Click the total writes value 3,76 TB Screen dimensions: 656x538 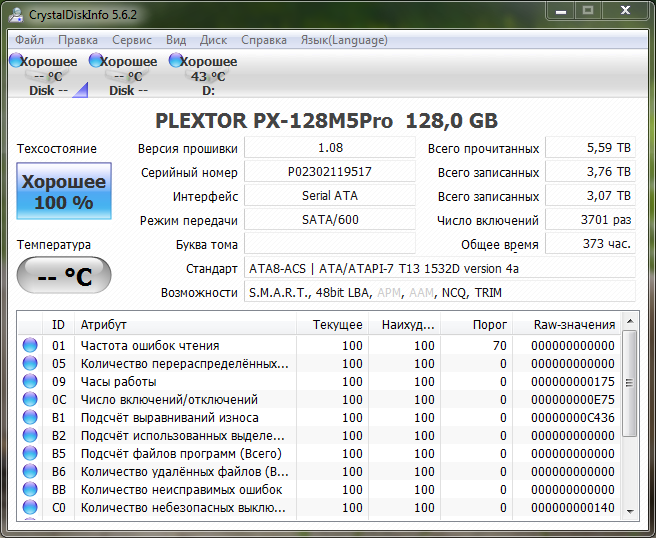590,172
